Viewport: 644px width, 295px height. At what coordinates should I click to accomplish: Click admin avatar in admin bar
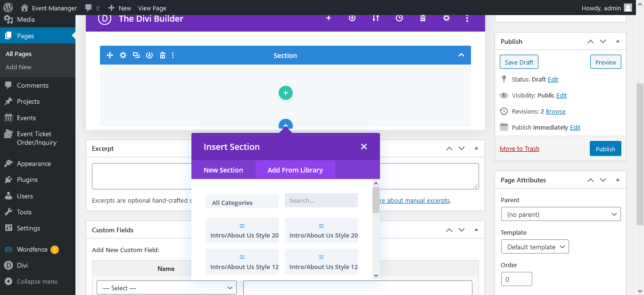click(x=628, y=8)
